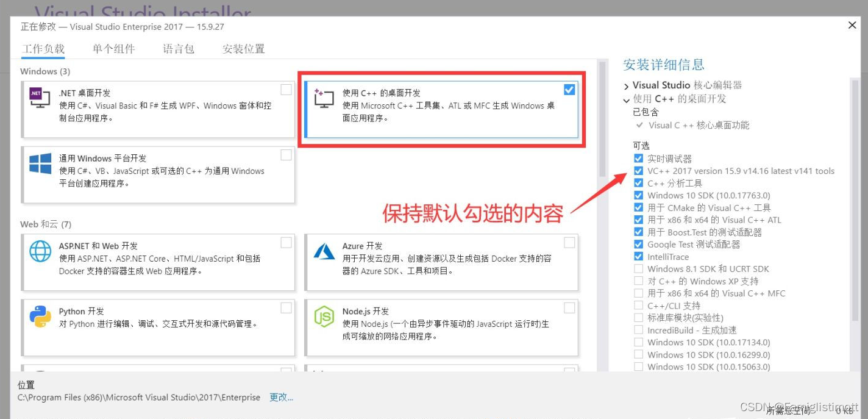This screenshot has height=419, width=868.
Task: Click the install path C:\Program Files (x86) text
Action: (139, 397)
